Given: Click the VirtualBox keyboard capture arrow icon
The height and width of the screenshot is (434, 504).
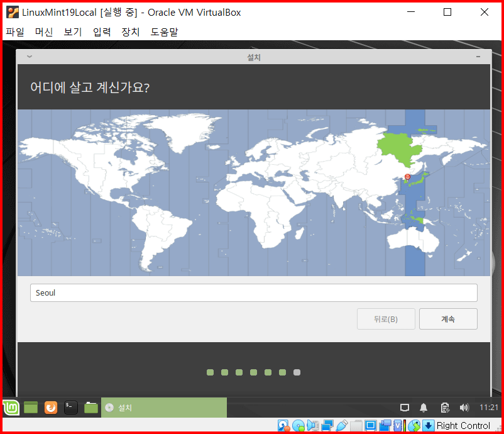Looking at the screenshot, I should pyautogui.click(x=428, y=426).
